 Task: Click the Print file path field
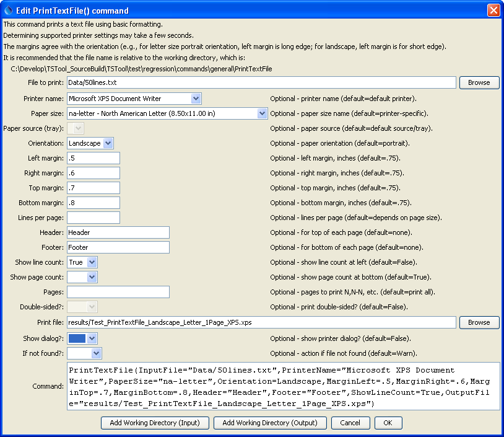click(261, 322)
